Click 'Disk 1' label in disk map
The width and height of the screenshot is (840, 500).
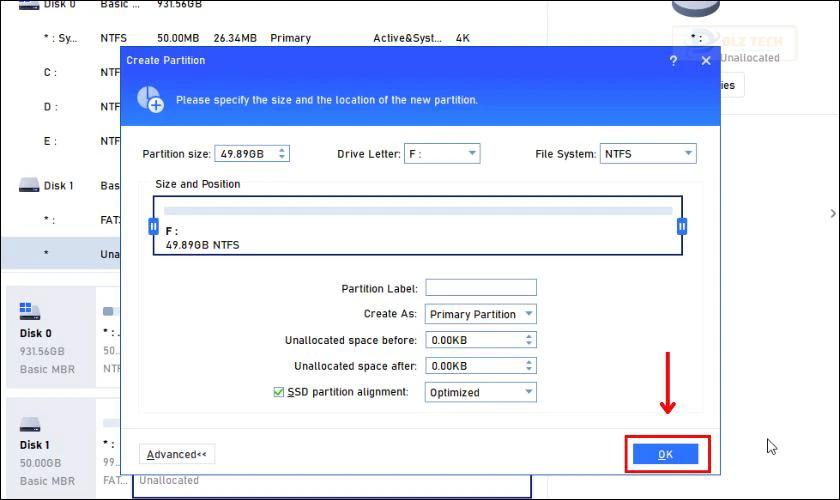pyautogui.click(x=35, y=445)
